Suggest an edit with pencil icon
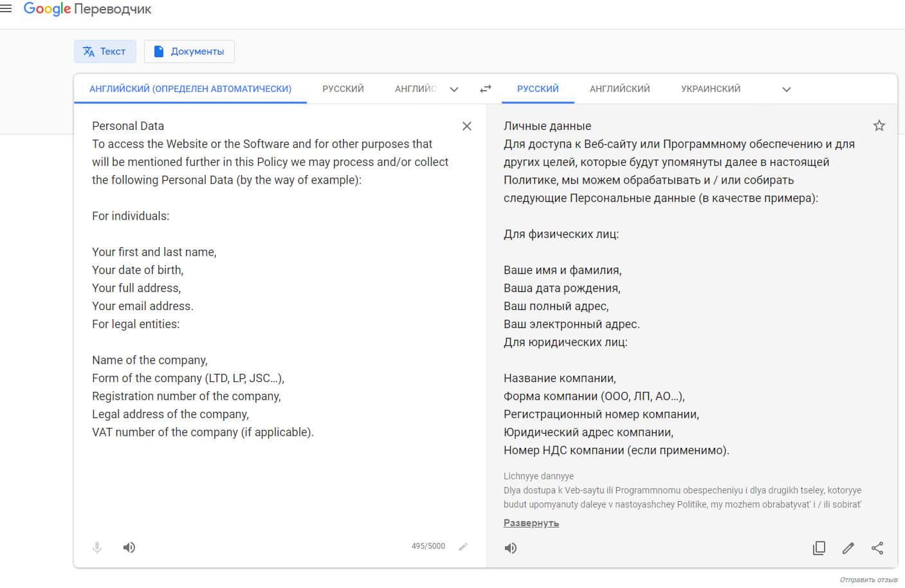 (848, 548)
